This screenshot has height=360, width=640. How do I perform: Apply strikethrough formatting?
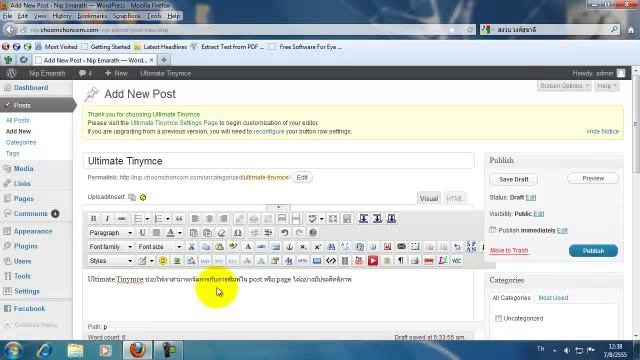pyautogui.click(x=122, y=219)
